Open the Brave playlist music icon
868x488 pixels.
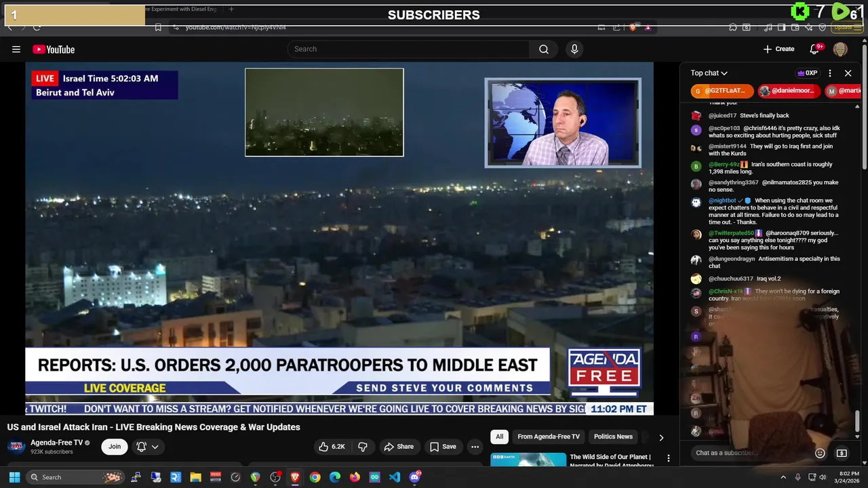click(x=768, y=27)
